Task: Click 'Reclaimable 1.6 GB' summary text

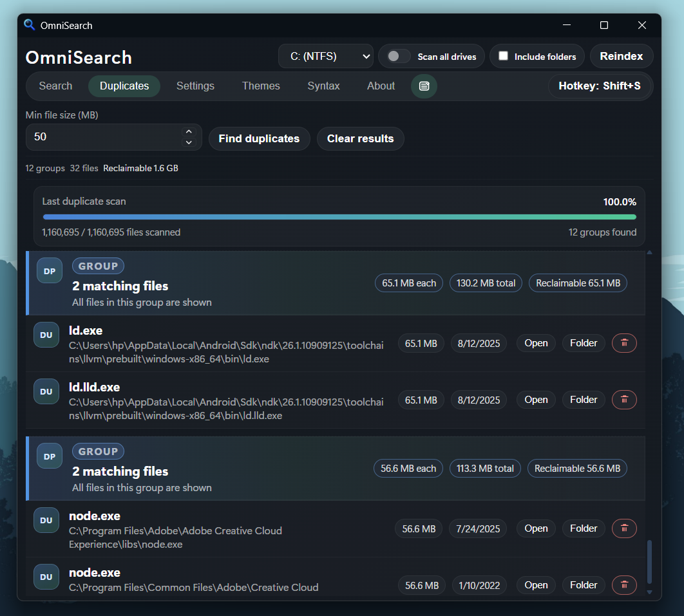Action: pyautogui.click(x=140, y=168)
